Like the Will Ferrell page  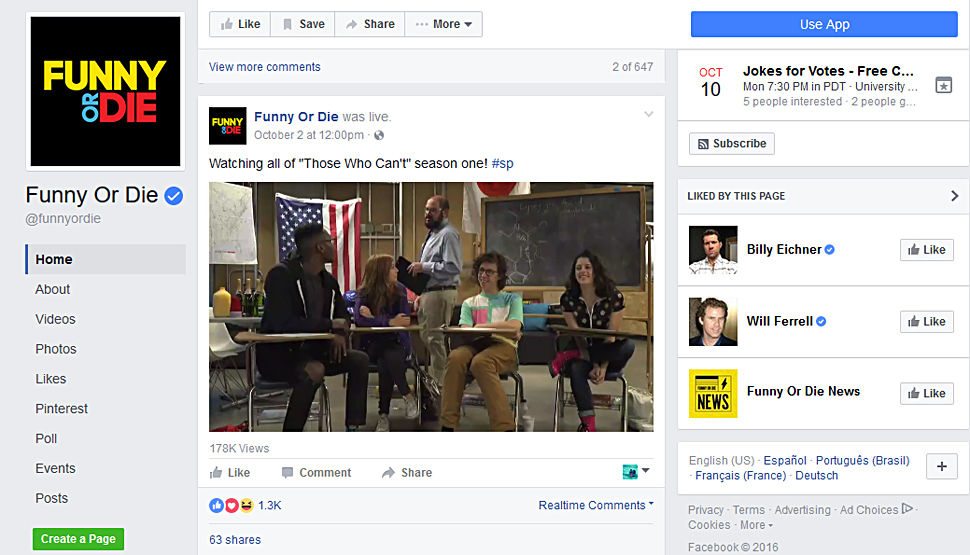927,322
